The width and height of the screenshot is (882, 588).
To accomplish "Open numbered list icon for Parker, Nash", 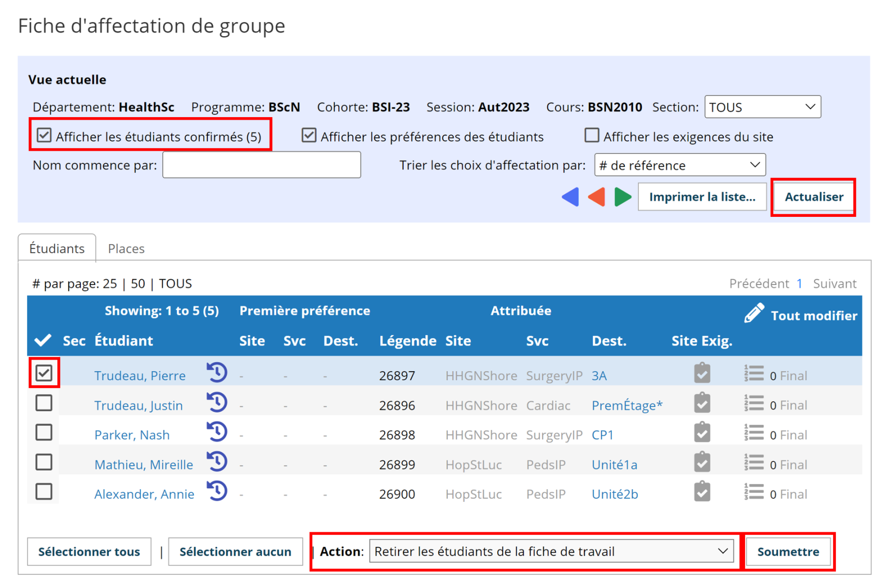I will [754, 433].
